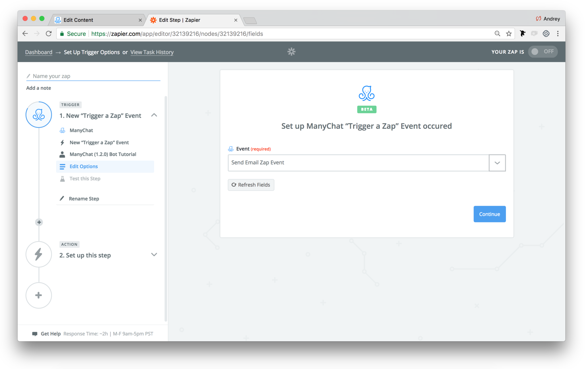Click the Andrey profile button

(548, 19)
